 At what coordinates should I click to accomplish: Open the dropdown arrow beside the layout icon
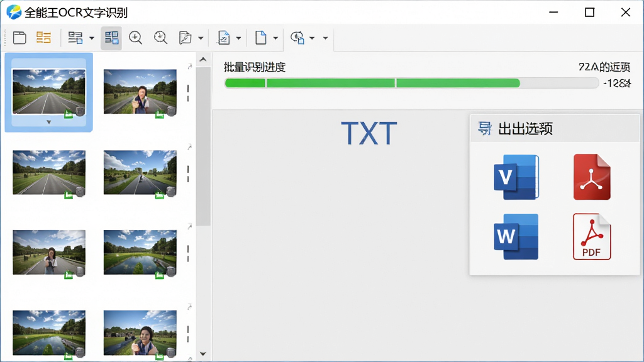92,38
